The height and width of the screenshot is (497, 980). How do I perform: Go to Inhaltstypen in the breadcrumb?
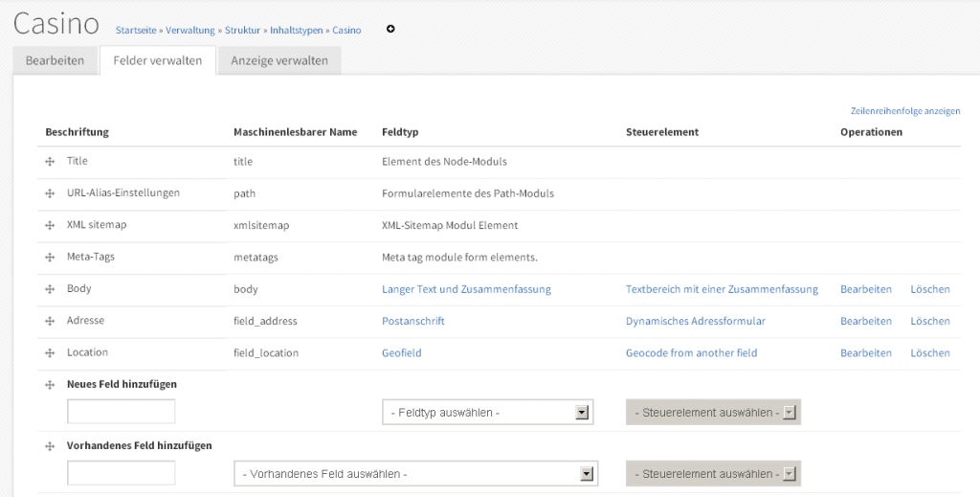296,31
